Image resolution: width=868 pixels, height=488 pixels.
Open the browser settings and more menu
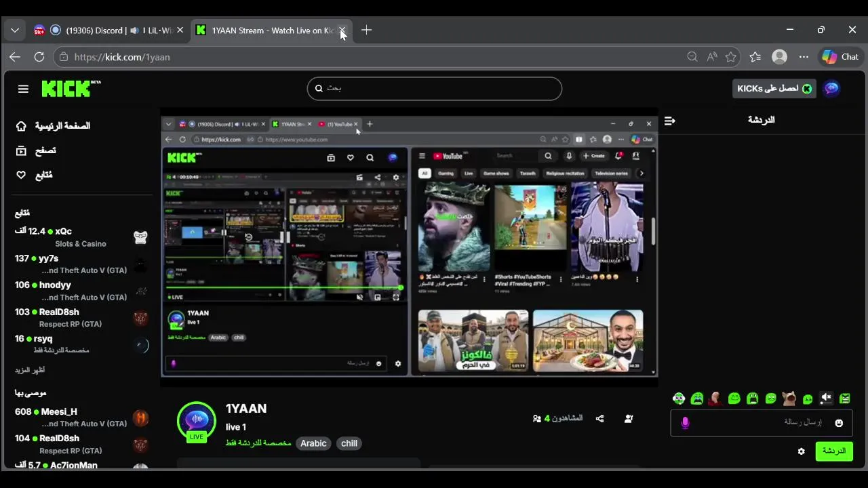[x=804, y=57]
